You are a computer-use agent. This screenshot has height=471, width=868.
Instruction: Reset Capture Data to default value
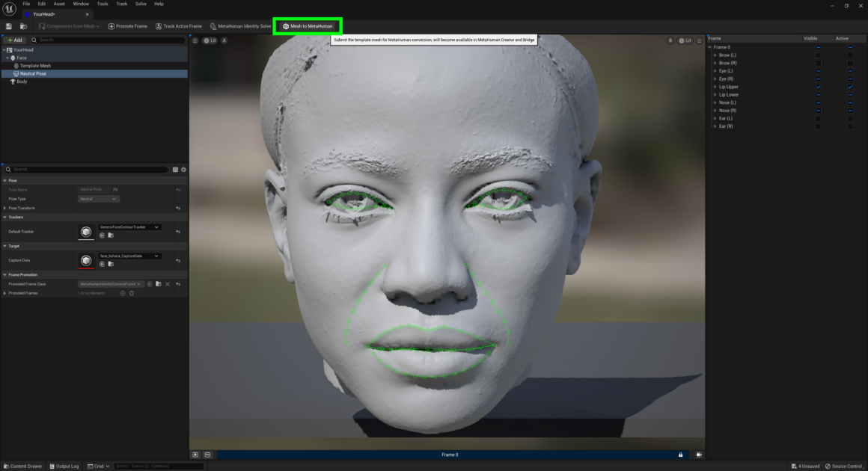point(178,260)
